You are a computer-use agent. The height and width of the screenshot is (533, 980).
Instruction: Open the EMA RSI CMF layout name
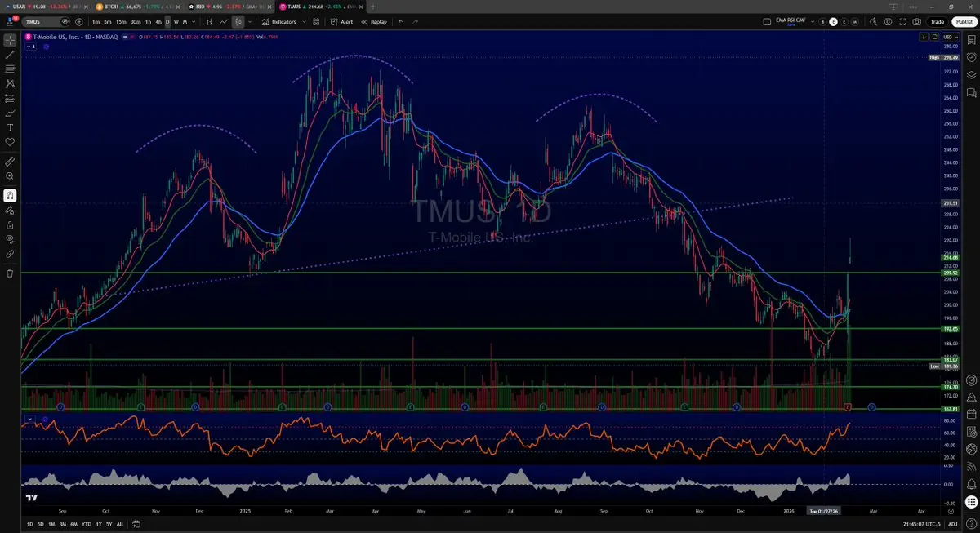coord(792,22)
